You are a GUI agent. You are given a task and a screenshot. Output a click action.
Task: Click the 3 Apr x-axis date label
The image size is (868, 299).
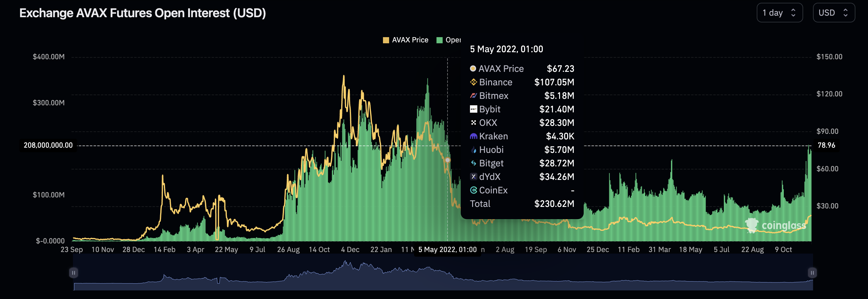[x=195, y=250]
